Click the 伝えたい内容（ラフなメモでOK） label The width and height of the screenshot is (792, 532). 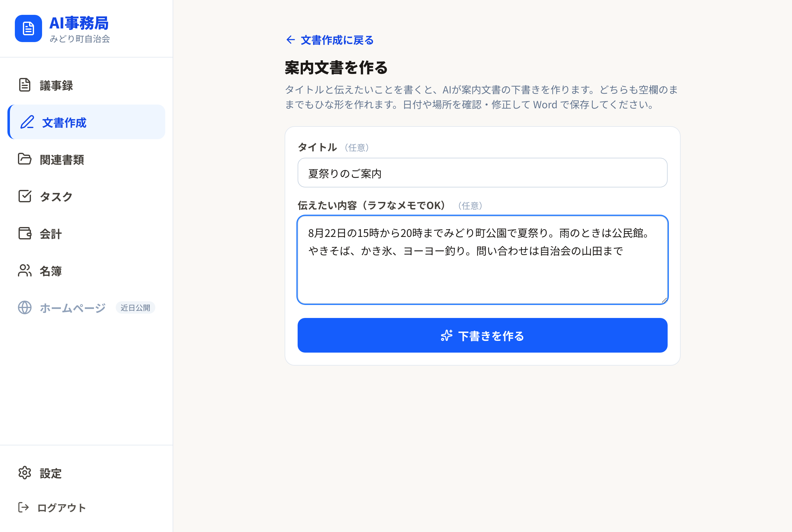tap(372, 205)
